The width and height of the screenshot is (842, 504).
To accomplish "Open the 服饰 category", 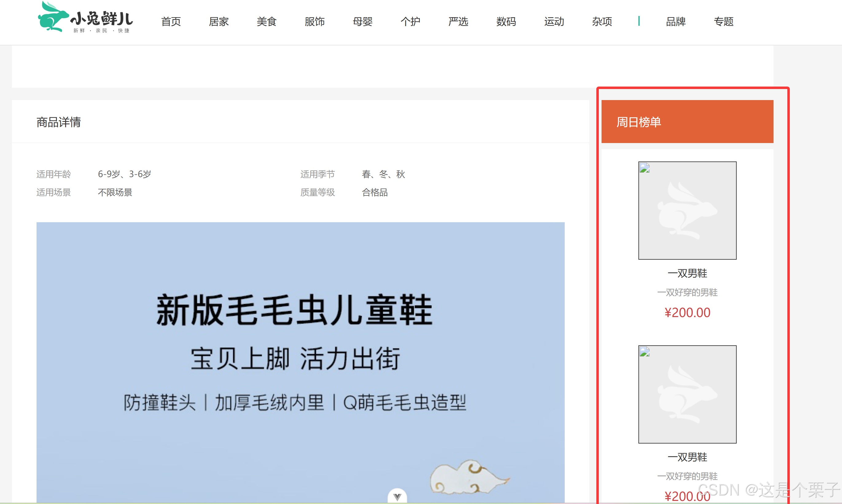I will pos(315,22).
